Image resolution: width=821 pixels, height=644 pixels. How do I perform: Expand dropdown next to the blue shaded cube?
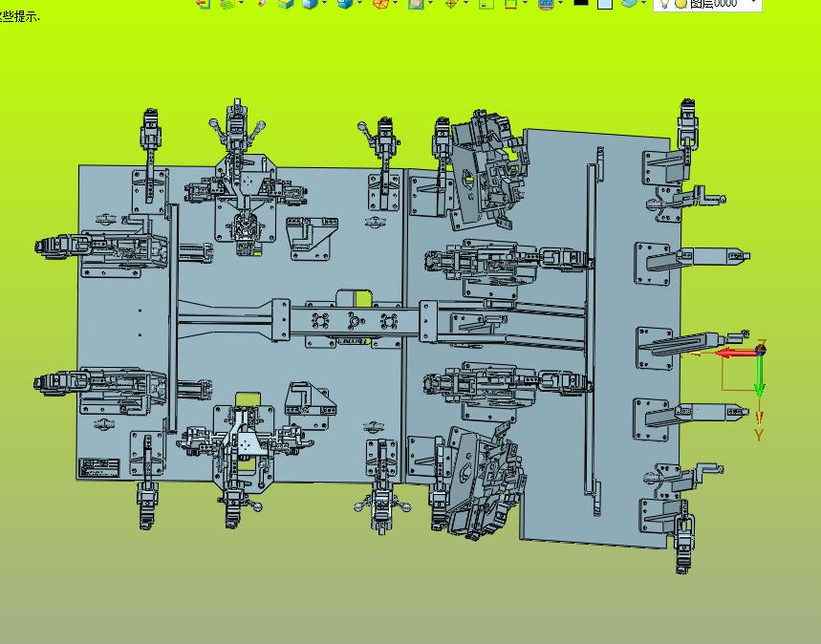(x=325, y=3)
